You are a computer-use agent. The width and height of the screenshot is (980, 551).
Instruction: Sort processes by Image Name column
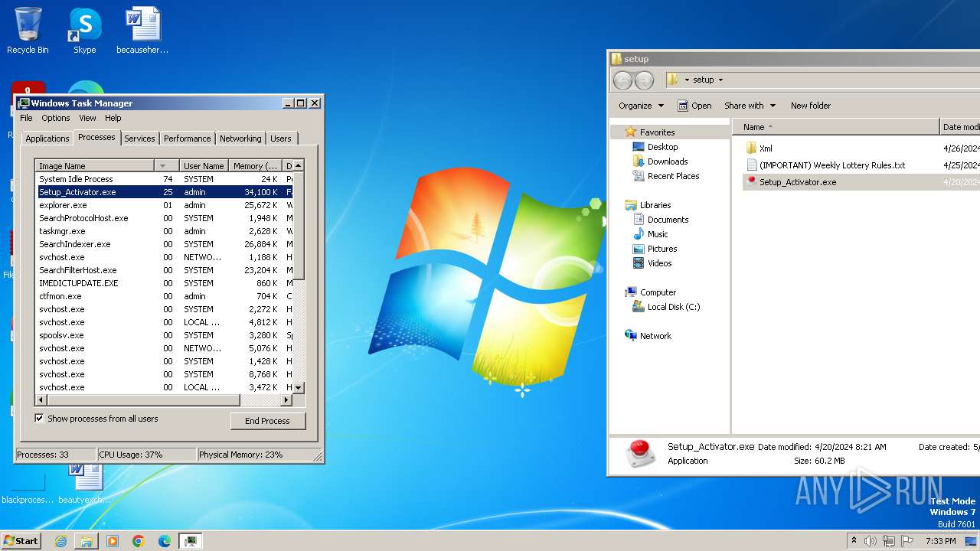coord(95,166)
